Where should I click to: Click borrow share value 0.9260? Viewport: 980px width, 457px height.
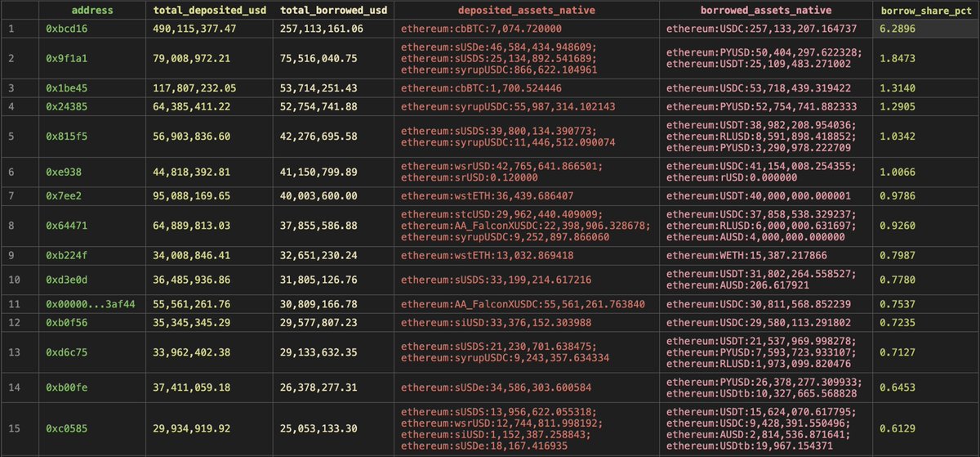pos(897,225)
